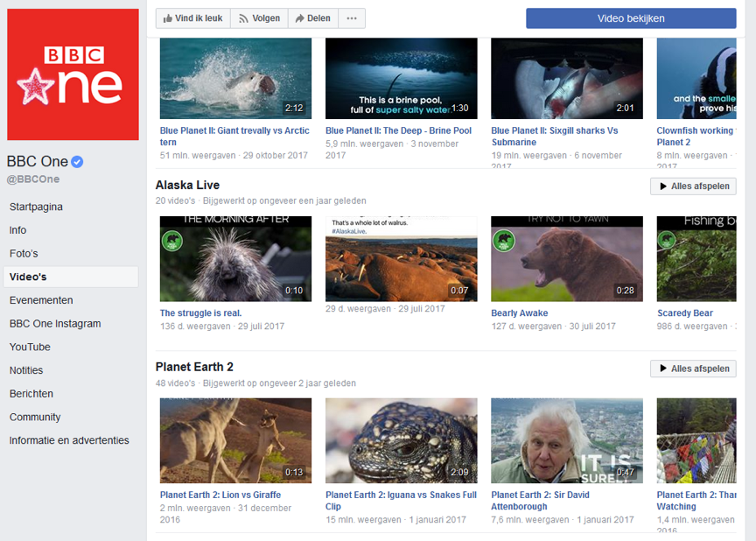Screen dimensions: 756x541
Task: Open Info in the sidebar
Action: click(x=17, y=230)
